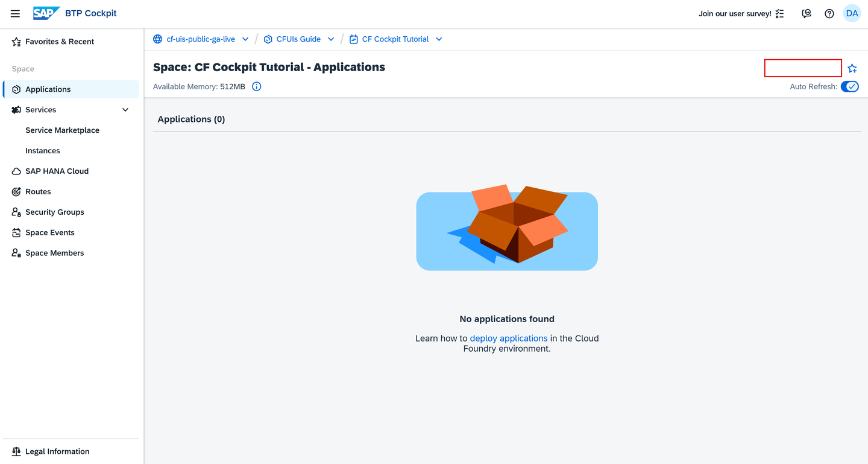Open Legal Information
The image size is (868, 464).
click(71, 451)
